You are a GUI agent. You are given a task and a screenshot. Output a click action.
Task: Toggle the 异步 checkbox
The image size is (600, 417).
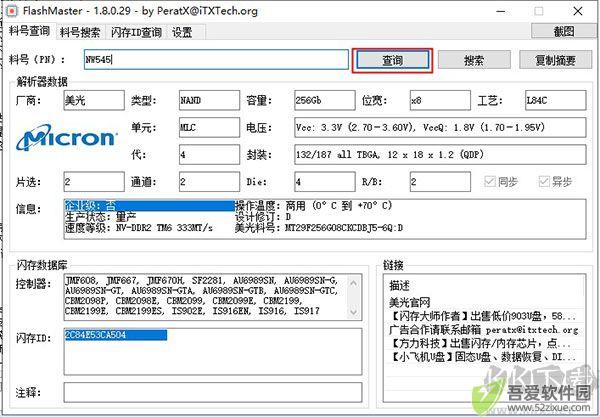[x=555, y=182]
